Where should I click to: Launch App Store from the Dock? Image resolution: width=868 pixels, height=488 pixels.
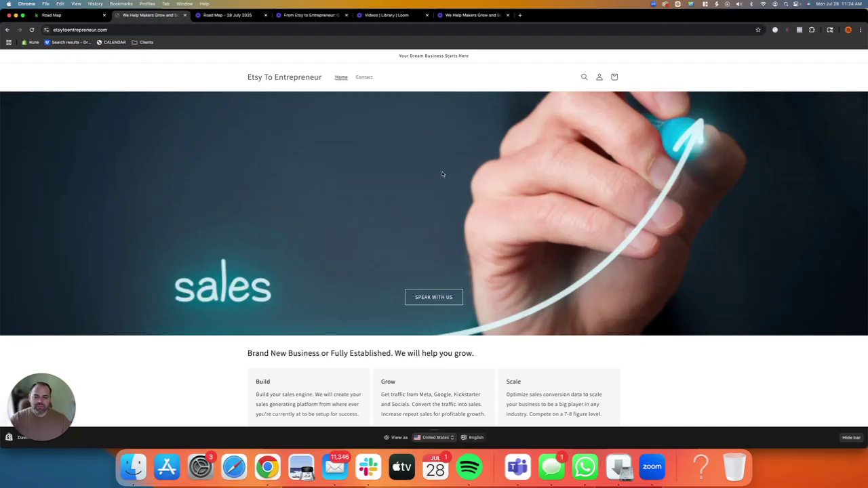coord(167,466)
